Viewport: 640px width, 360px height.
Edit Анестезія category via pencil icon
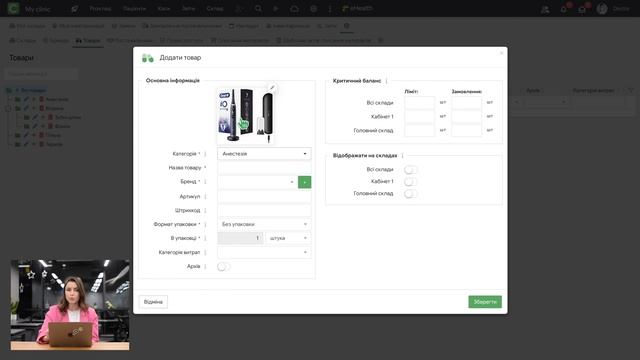tap(26, 99)
